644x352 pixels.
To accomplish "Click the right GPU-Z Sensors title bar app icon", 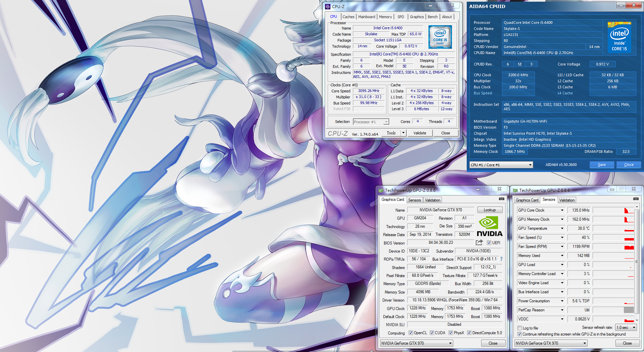I will [515, 190].
